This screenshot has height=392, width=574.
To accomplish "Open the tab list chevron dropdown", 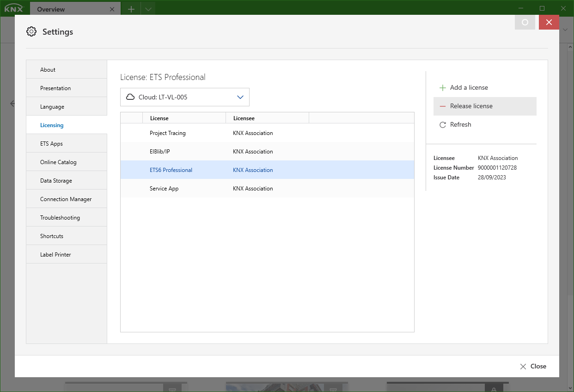I will tap(147, 9).
